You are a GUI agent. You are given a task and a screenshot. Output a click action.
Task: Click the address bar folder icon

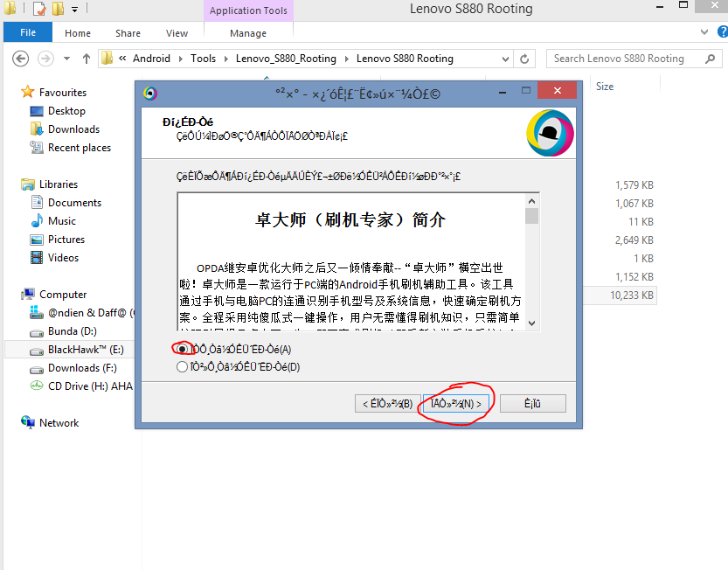[x=107, y=58]
